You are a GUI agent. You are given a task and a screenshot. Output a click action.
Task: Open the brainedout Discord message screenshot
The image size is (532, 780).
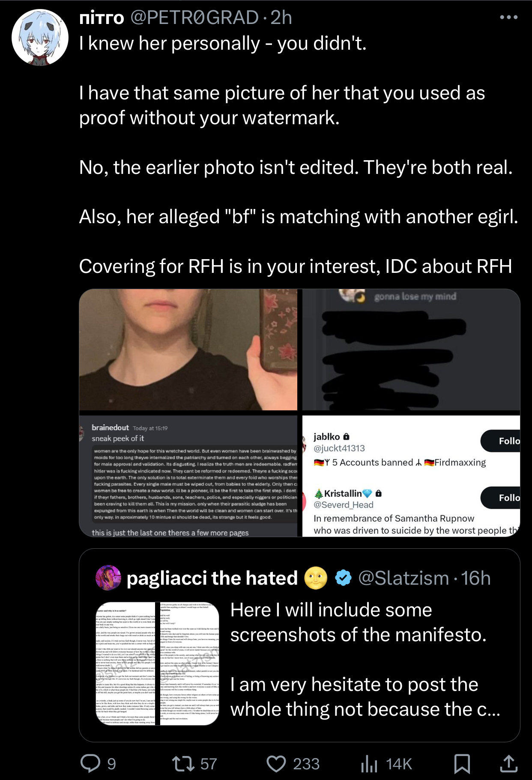(188, 476)
